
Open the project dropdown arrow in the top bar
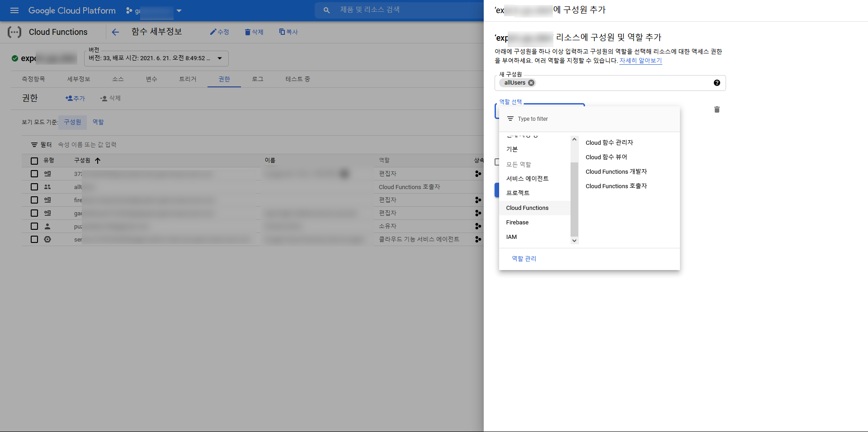coord(179,10)
